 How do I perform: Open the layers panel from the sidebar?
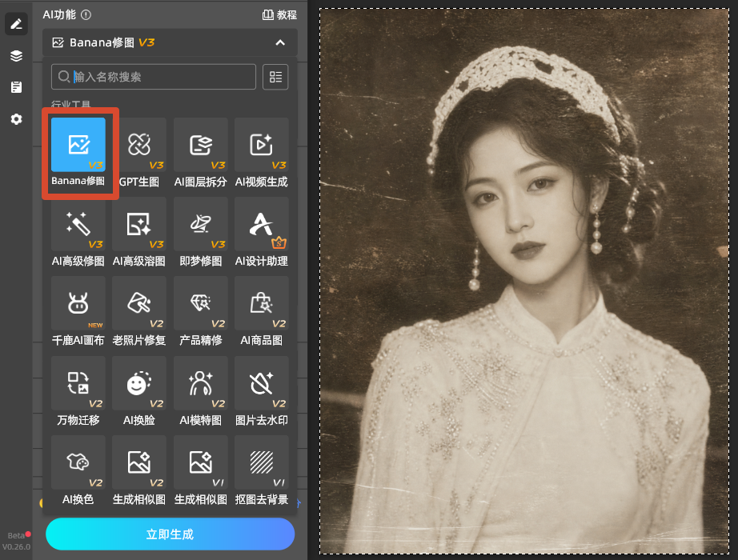(x=17, y=55)
